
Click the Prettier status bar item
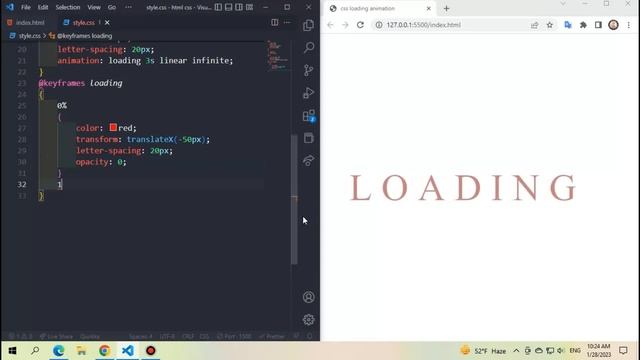(272, 336)
